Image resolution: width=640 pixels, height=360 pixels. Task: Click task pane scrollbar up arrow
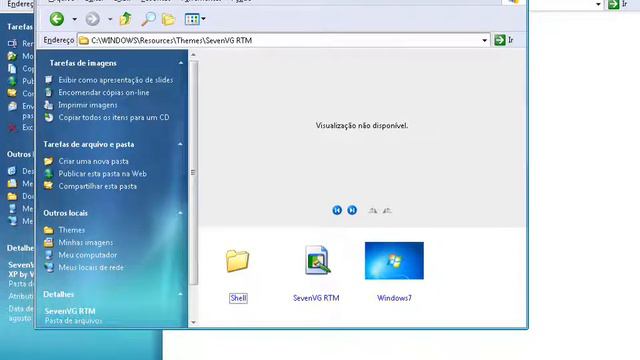click(193, 55)
